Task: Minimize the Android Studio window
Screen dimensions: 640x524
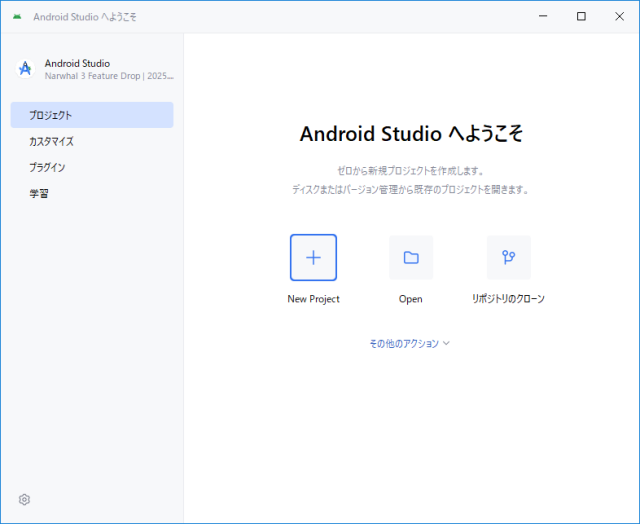Action: pyautogui.click(x=543, y=16)
